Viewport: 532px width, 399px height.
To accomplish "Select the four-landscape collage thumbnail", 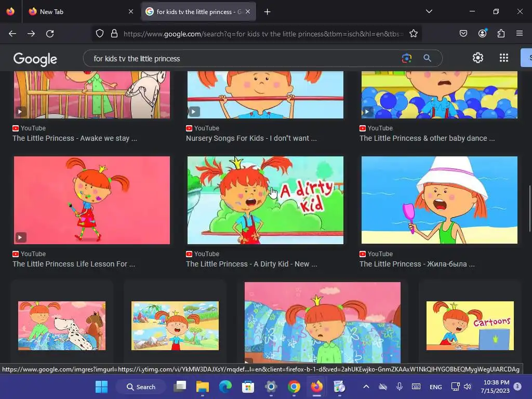I will [175, 326].
